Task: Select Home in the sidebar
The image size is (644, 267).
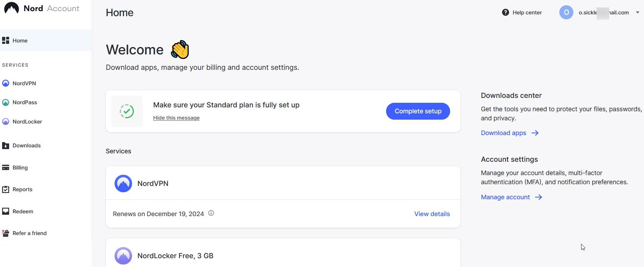Action: [20, 41]
